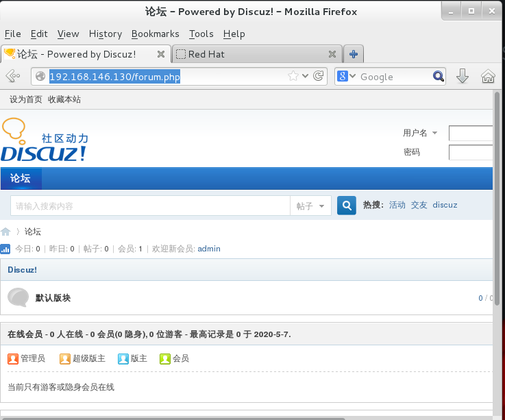Click the 会员: 1 statistic text
Screen dimensions: 505x420
click(130, 249)
